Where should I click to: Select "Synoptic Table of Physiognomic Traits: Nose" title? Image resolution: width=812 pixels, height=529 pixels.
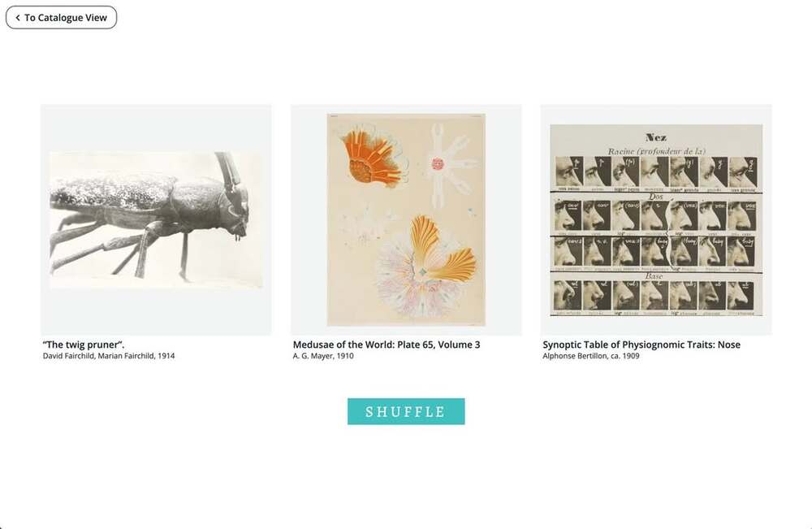click(x=641, y=345)
